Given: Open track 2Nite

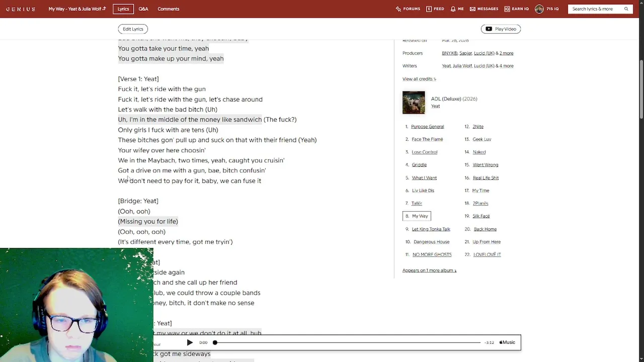Looking at the screenshot, I should pos(478,127).
